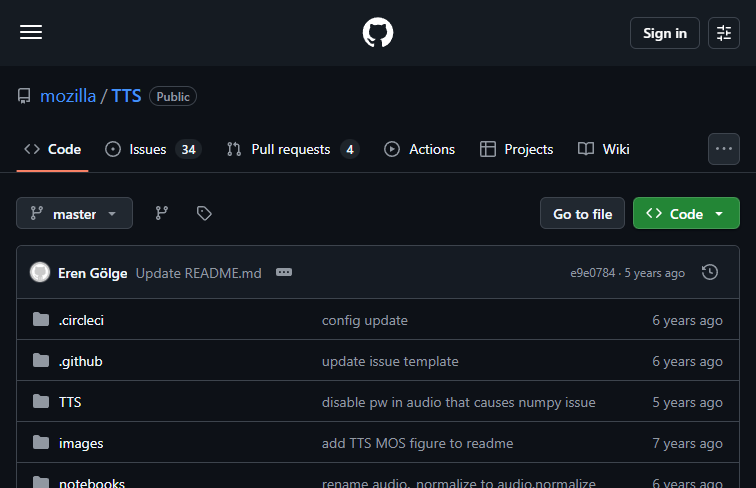Screen dimensions: 756x488
Task: Switch to the Pull requests tab
Action: (293, 149)
